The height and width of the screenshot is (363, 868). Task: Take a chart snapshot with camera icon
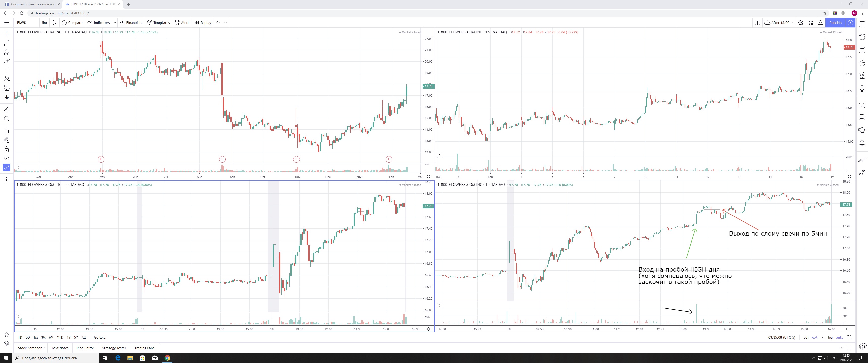[x=821, y=22]
